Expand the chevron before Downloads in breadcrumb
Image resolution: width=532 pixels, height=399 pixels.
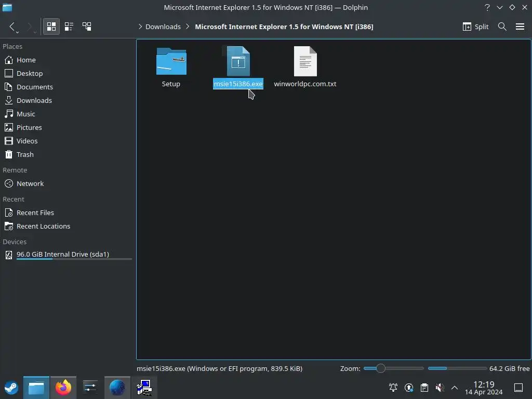click(140, 26)
